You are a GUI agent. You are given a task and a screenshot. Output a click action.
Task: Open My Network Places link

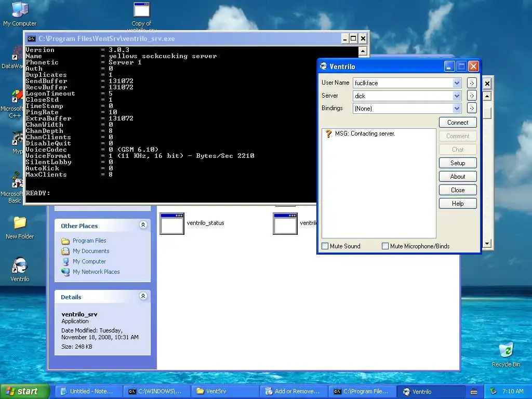coord(96,272)
